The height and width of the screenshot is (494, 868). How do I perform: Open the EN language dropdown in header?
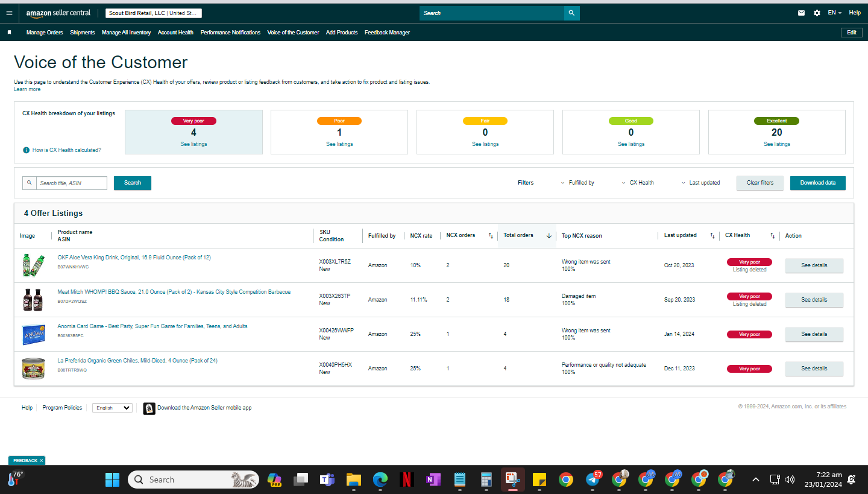tap(835, 13)
